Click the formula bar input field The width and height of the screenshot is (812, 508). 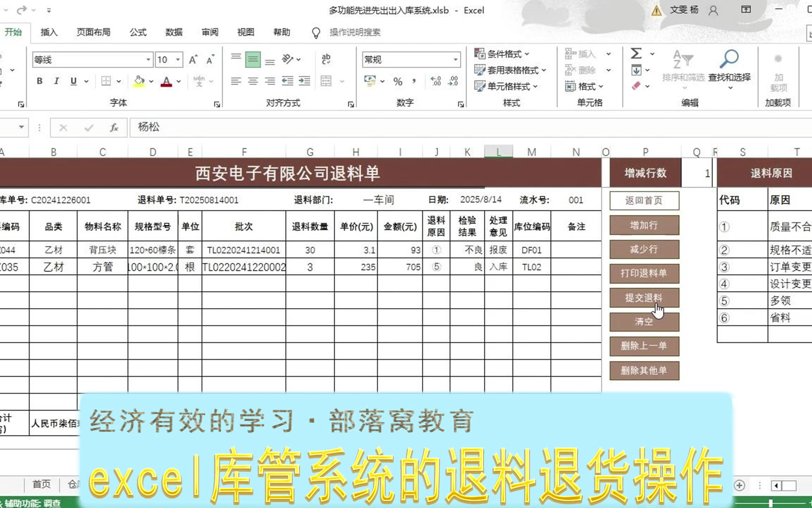point(470,127)
